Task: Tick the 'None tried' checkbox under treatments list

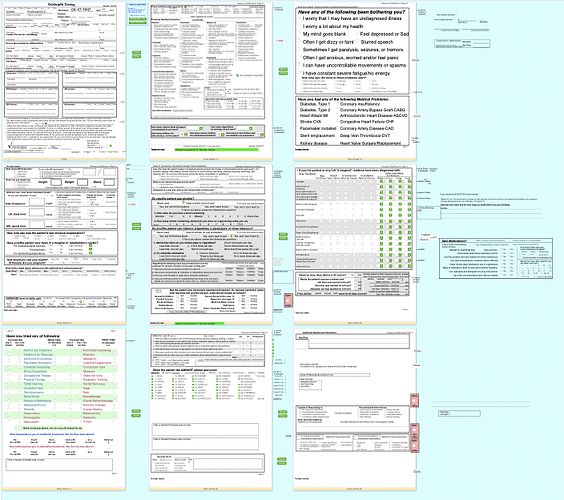Action: 19,428
